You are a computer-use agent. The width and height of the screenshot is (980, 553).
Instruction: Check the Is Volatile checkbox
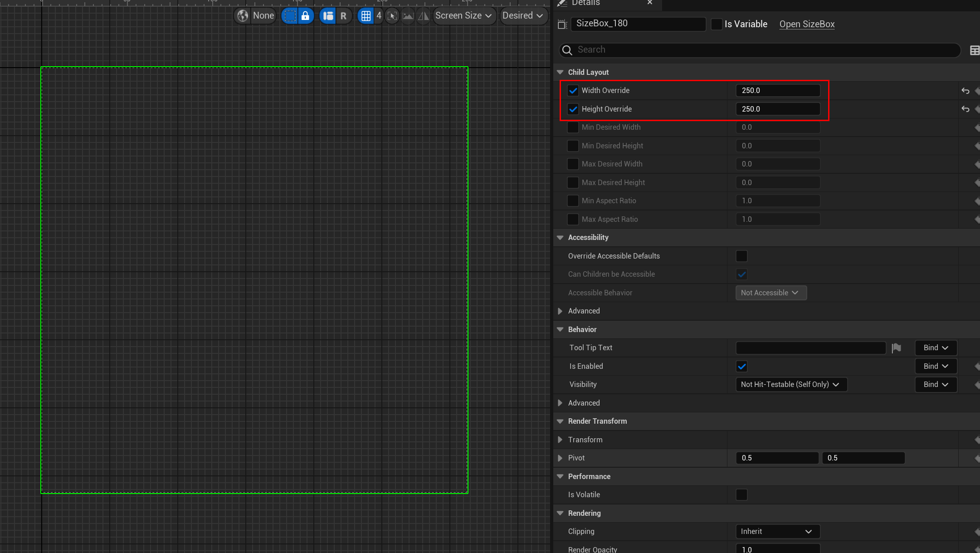tap(741, 495)
